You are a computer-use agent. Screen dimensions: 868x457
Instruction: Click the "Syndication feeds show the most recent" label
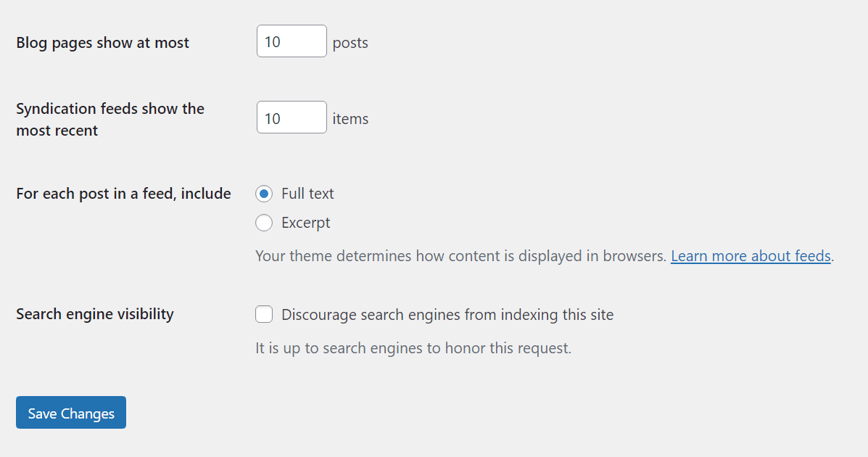[x=109, y=120]
